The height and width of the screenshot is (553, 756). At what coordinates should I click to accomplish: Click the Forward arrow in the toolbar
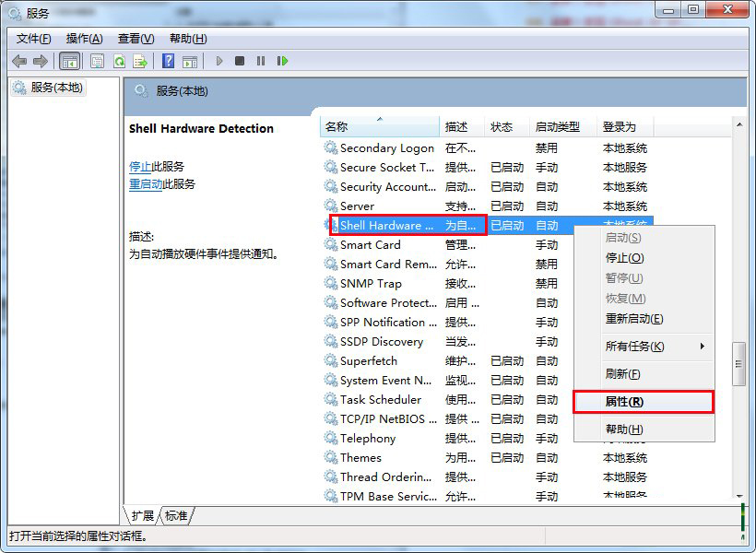coord(40,61)
